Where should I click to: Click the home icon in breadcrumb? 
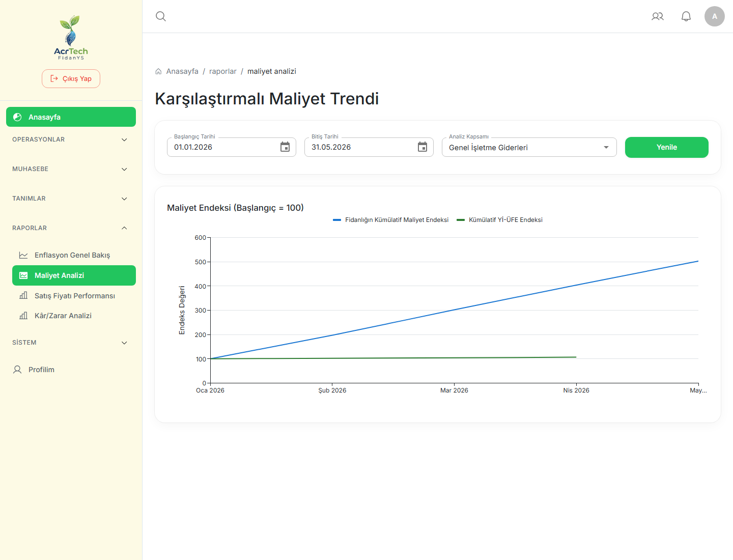coord(158,71)
